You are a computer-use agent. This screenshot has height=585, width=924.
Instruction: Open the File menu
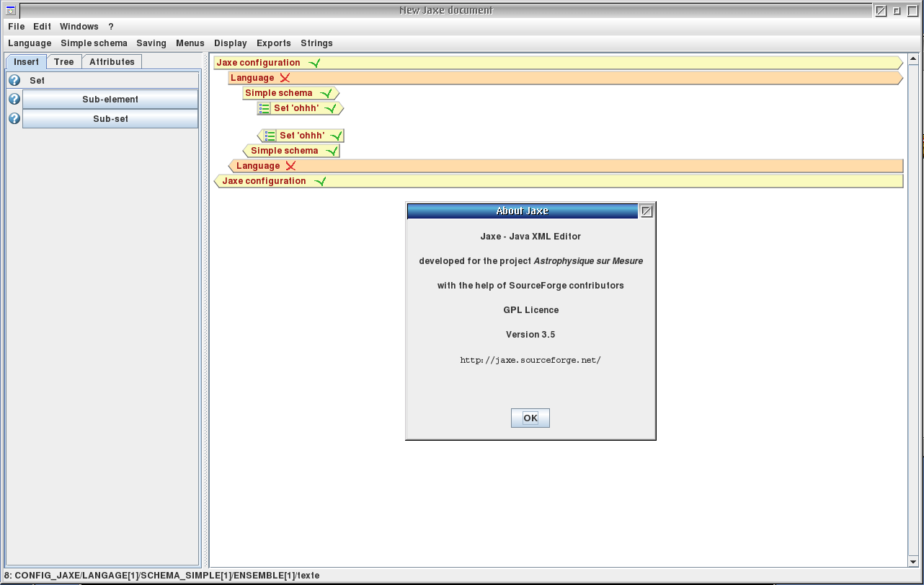[17, 27]
